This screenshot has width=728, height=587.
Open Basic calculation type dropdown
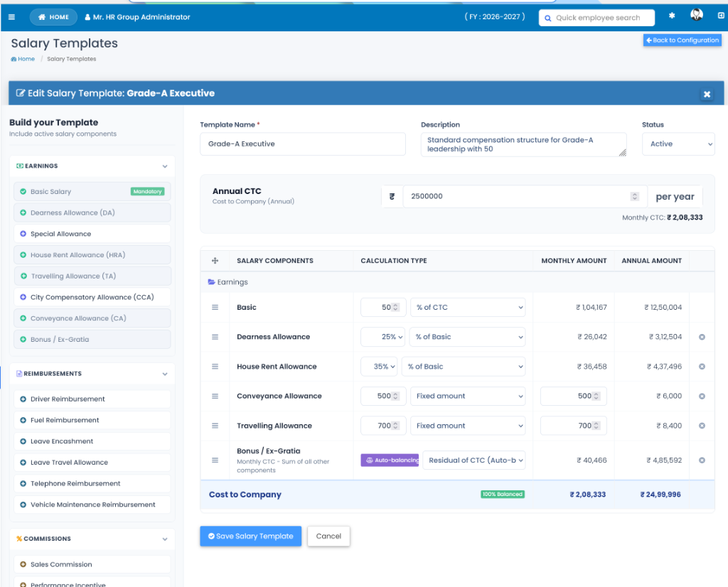(468, 307)
